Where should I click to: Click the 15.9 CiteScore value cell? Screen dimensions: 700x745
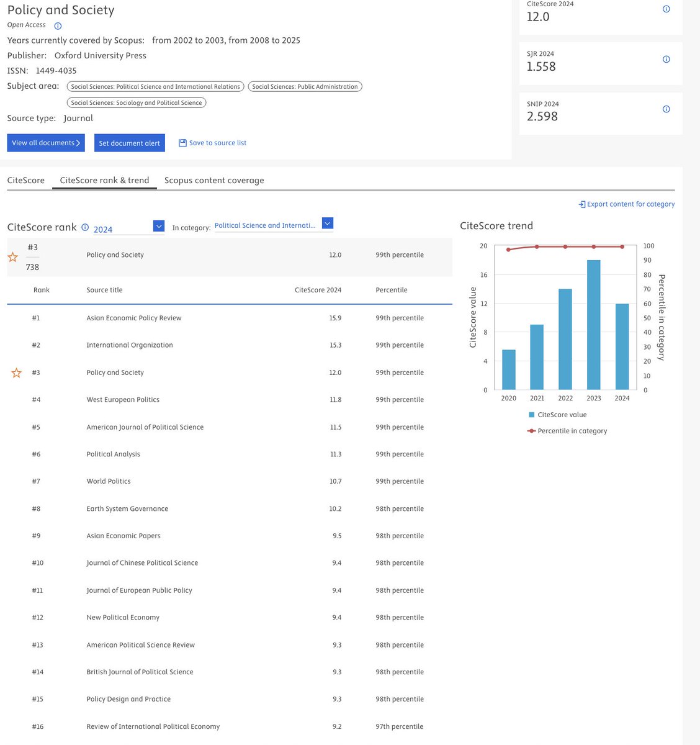pyautogui.click(x=336, y=318)
